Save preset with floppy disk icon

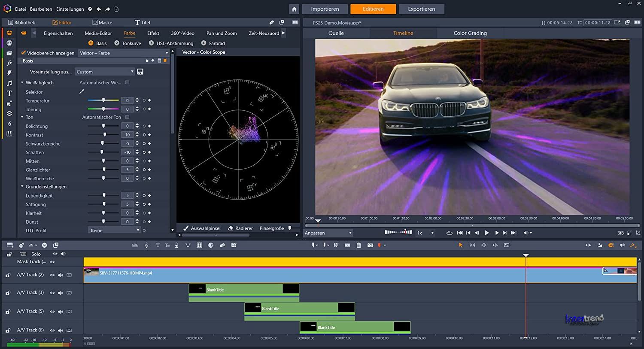pos(140,72)
